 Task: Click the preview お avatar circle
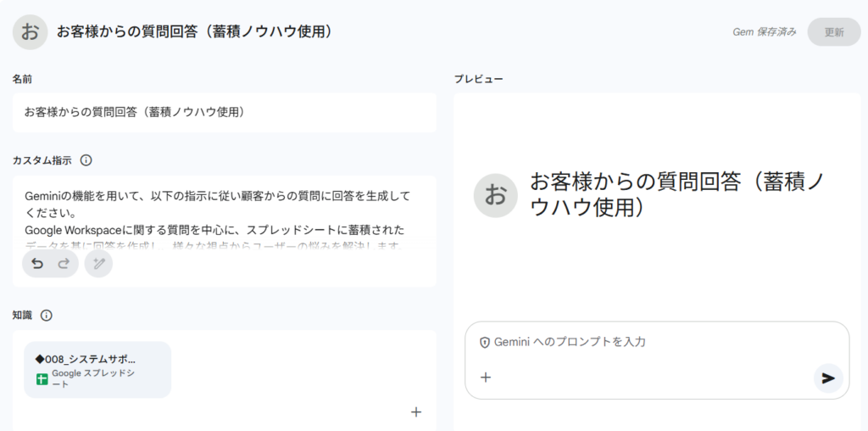tap(495, 195)
